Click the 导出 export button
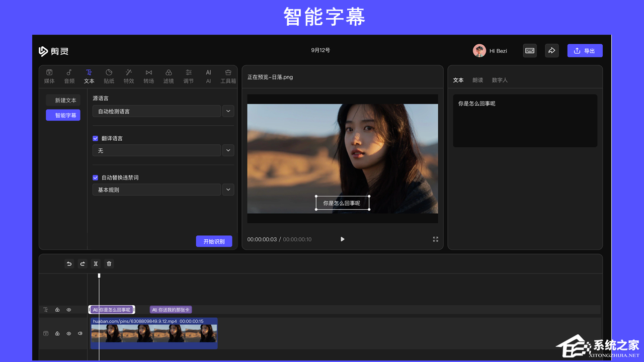 pyautogui.click(x=585, y=51)
